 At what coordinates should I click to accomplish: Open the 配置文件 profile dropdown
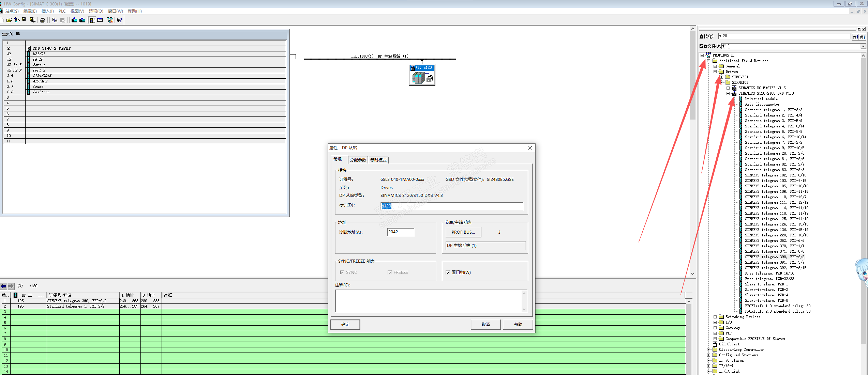863,46
